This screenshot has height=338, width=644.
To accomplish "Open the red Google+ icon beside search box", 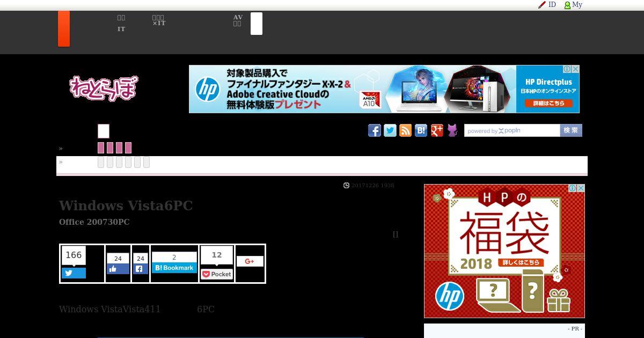I will point(437,130).
